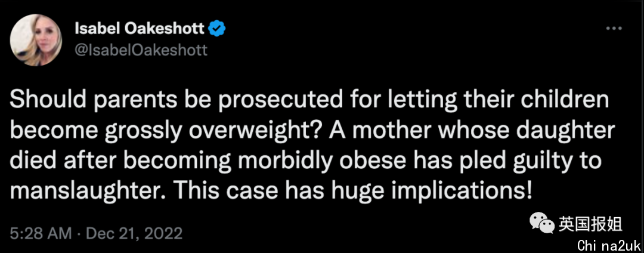
Task: Click the China2uk watermark text
Action: point(609,245)
